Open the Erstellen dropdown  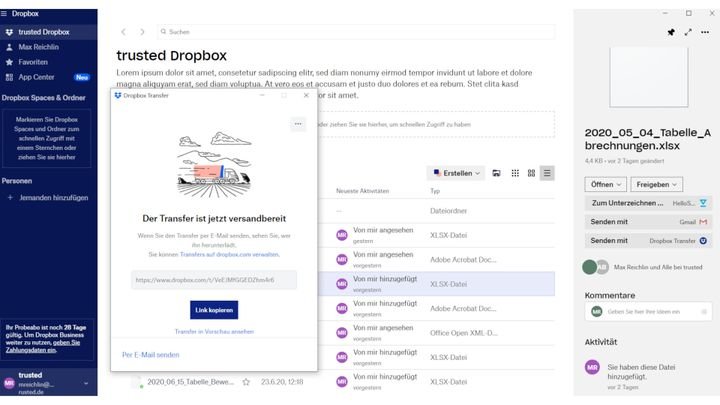pyautogui.click(x=456, y=173)
